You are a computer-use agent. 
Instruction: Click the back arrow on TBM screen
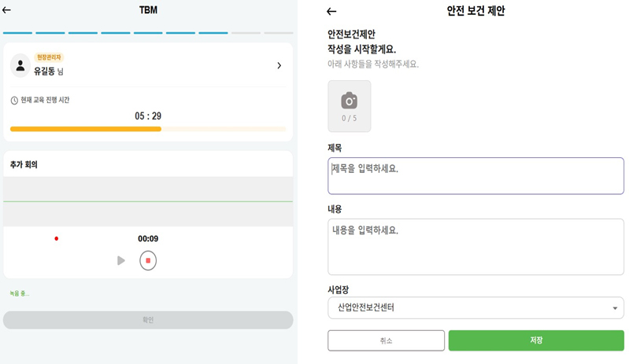pyautogui.click(x=7, y=10)
